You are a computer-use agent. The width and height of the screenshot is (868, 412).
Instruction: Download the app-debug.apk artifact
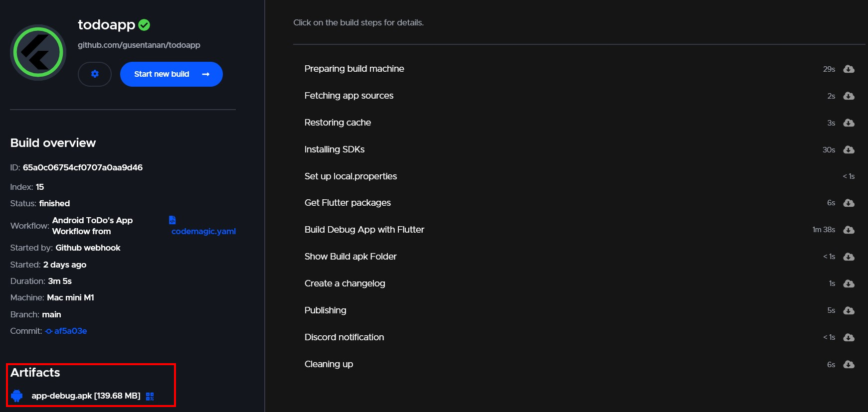point(86,396)
